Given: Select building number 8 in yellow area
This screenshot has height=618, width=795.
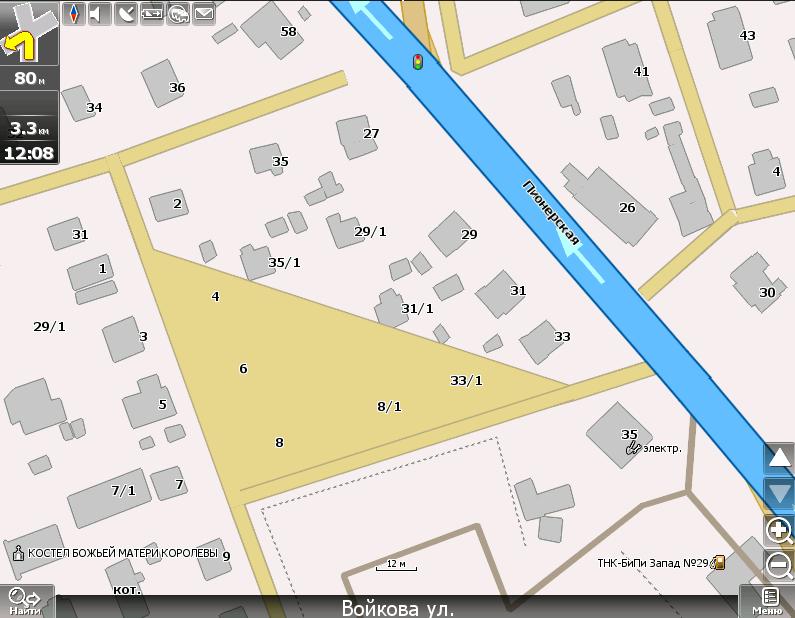Looking at the screenshot, I should tap(279, 443).
